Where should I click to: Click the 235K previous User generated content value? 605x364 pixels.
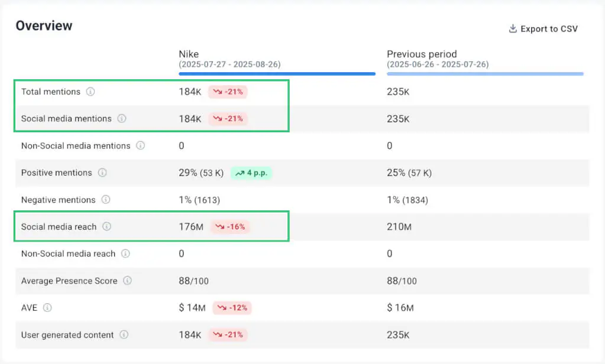point(398,334)
